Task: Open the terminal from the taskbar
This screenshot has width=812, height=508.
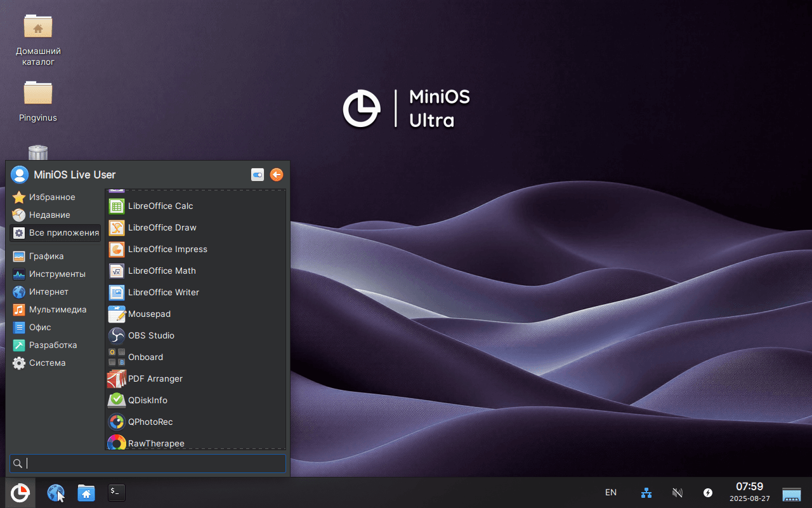Action: [x=116, y=493]
